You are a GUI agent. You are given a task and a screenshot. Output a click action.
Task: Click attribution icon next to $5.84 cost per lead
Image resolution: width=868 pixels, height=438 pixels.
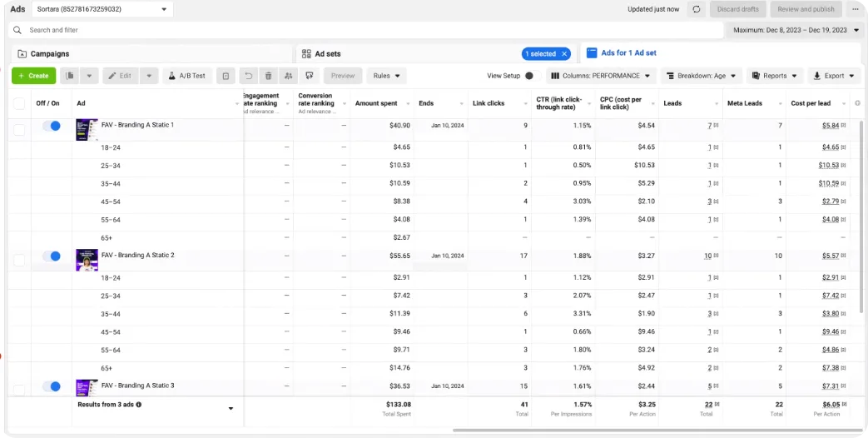843,126
